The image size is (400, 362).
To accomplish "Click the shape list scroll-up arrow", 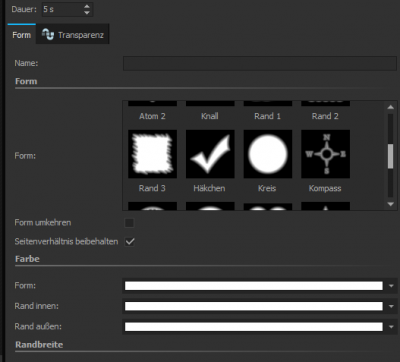I will click(x=391, y=107).
